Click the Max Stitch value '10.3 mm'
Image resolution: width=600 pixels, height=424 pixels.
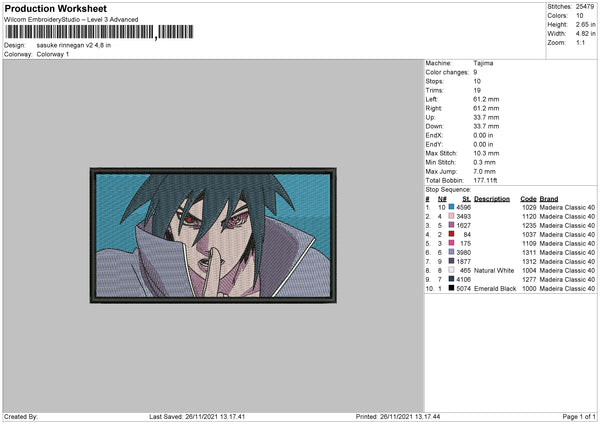point(486,153)
